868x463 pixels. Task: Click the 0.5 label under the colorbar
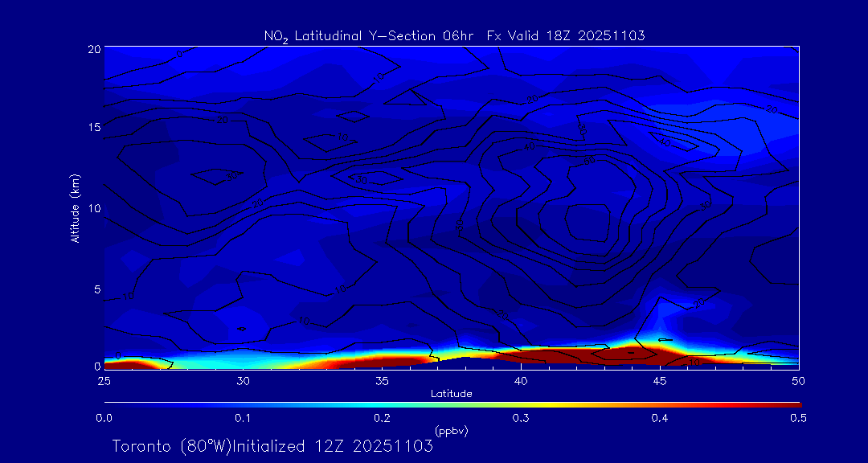798,418
